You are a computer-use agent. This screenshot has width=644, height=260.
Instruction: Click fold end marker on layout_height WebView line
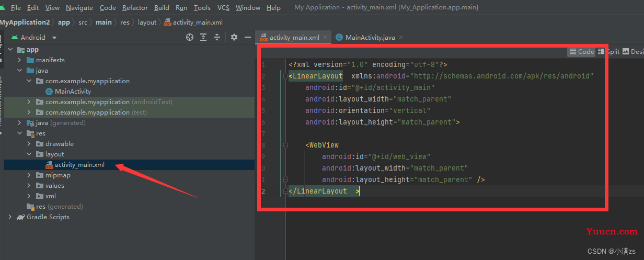[x=285, y=179]
